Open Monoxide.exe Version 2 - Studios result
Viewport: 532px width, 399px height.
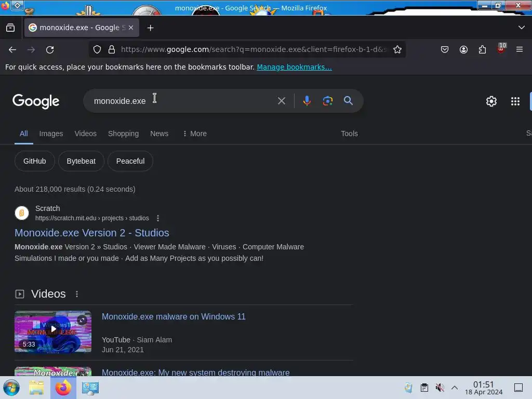coord(91,233)
